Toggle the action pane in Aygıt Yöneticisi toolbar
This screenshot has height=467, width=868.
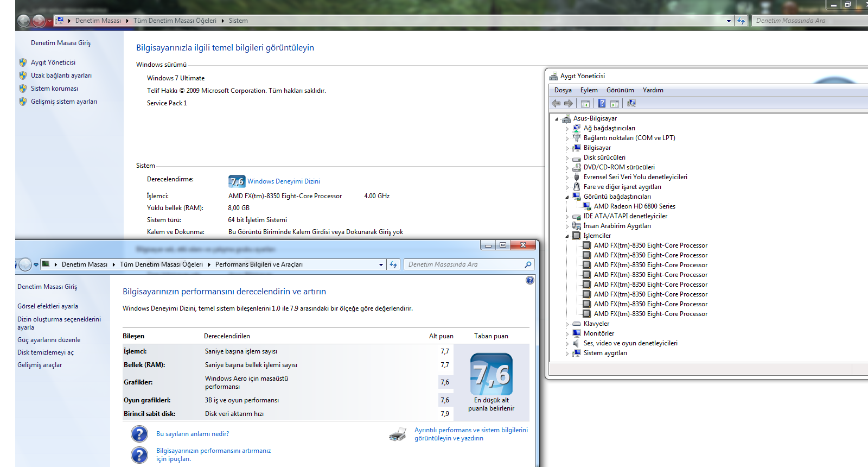click(615, 103)
